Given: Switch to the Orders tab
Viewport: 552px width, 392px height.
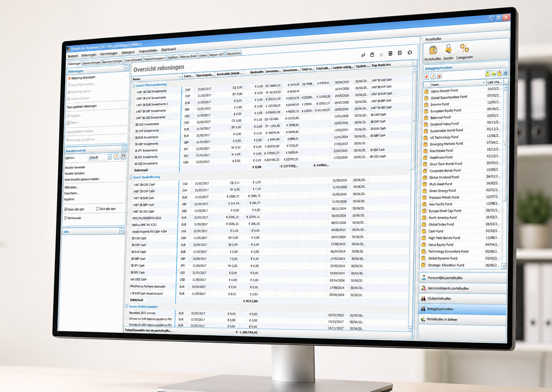Looking at the screenshot, I should pyautogui.click(x=203, y=56).
